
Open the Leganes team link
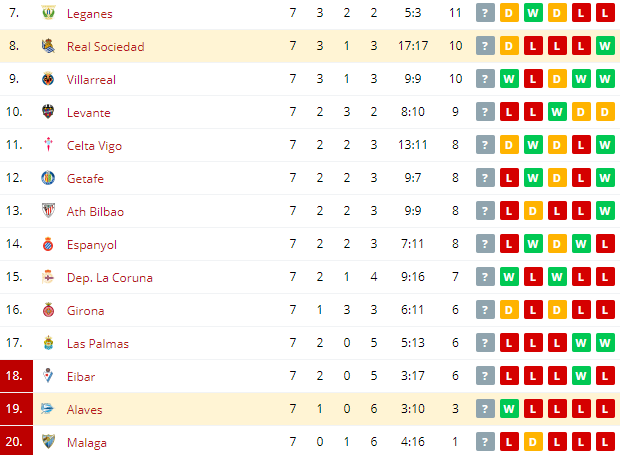pos(90,14)
